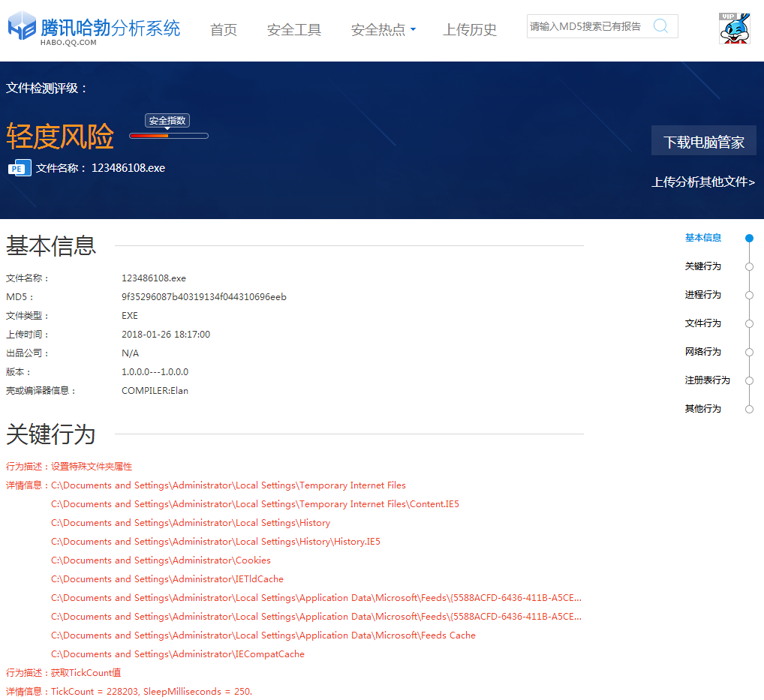The height and width of the screenshot is (700, 764).
Task: Click the Administrator\Cookies path
Action: coord(161,560)
